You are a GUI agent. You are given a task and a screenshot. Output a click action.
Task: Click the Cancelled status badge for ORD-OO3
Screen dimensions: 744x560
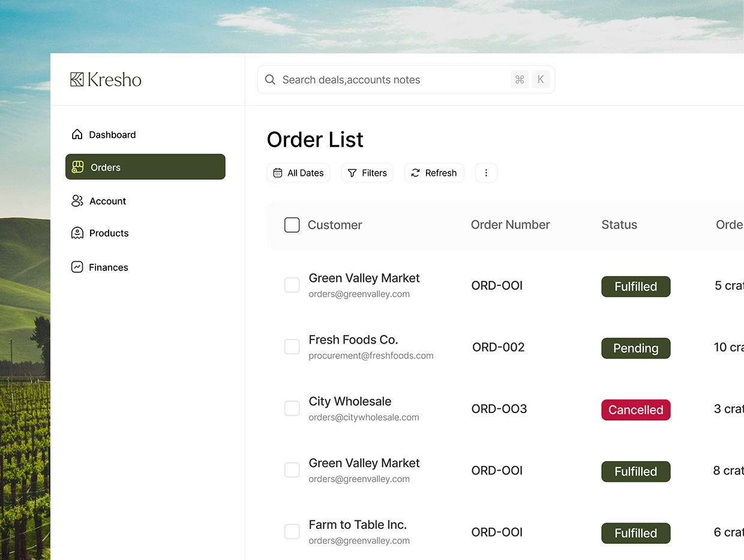point(635,410)
